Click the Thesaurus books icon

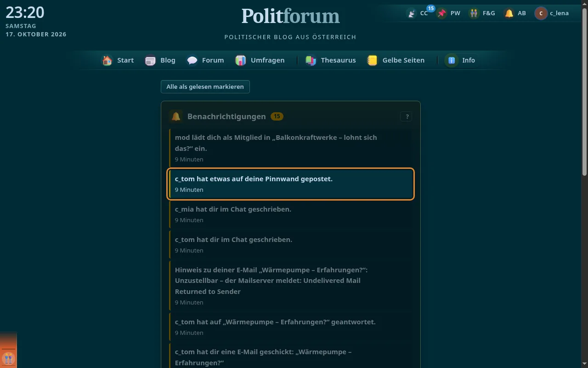pos(311,60)
